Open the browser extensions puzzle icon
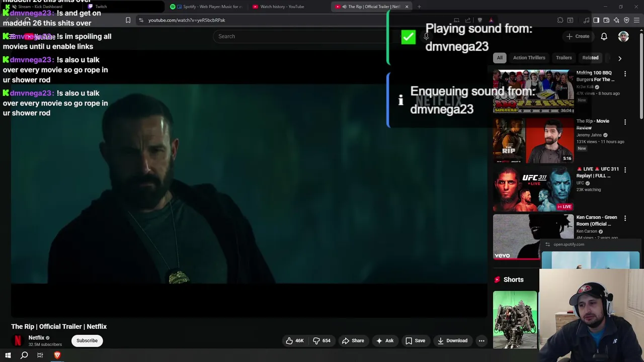 pyautogui.click(x=560, y=20)
